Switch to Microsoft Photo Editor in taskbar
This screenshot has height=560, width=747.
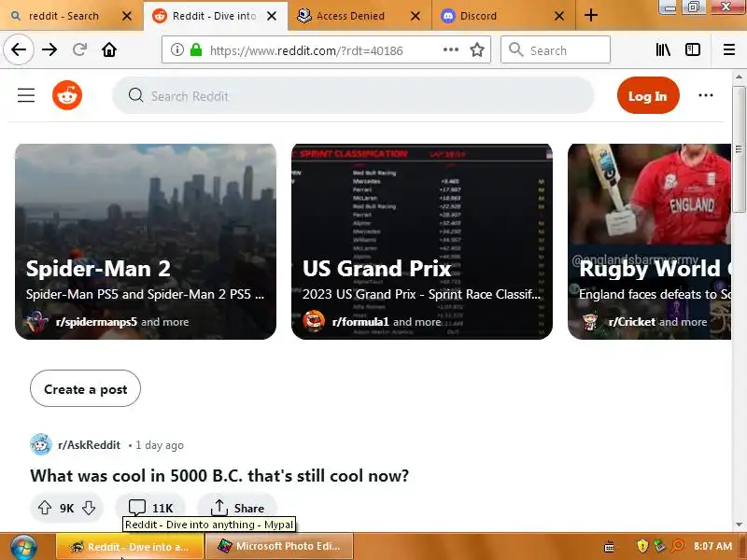point(279,546)
